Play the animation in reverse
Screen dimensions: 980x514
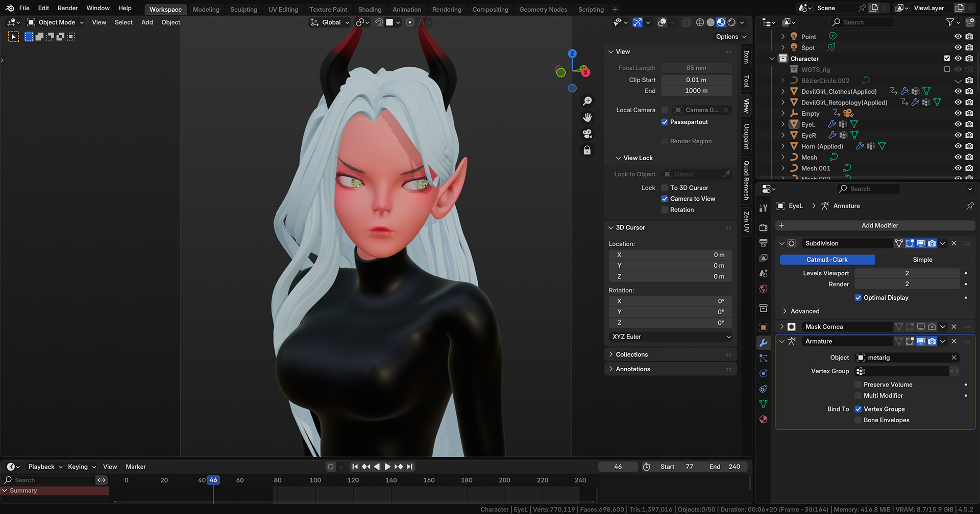377,467
